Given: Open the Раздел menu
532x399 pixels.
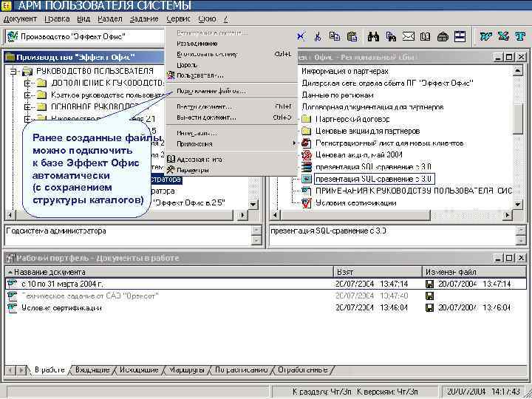Looking at the screenshot, I should 110,19.
